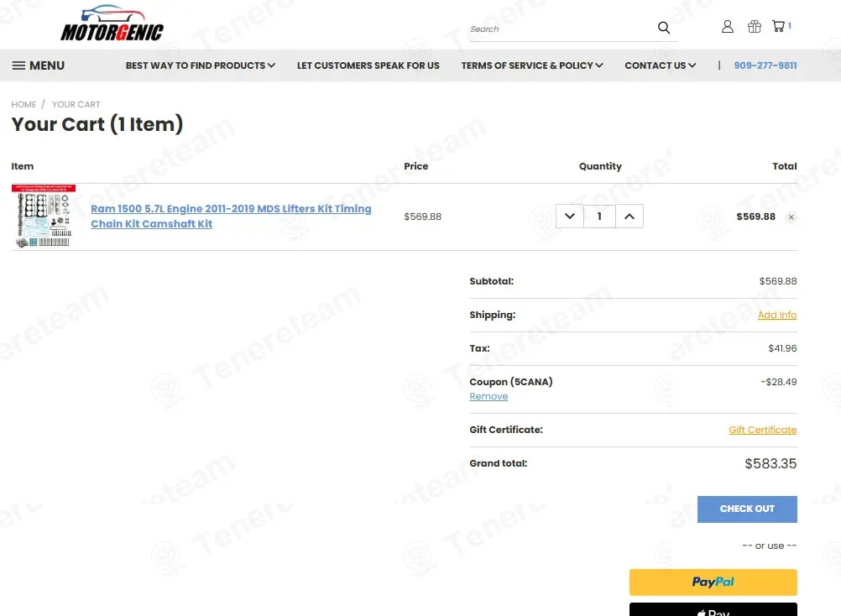
Task: Click the cart count badge 1
Action: point(789,25)
